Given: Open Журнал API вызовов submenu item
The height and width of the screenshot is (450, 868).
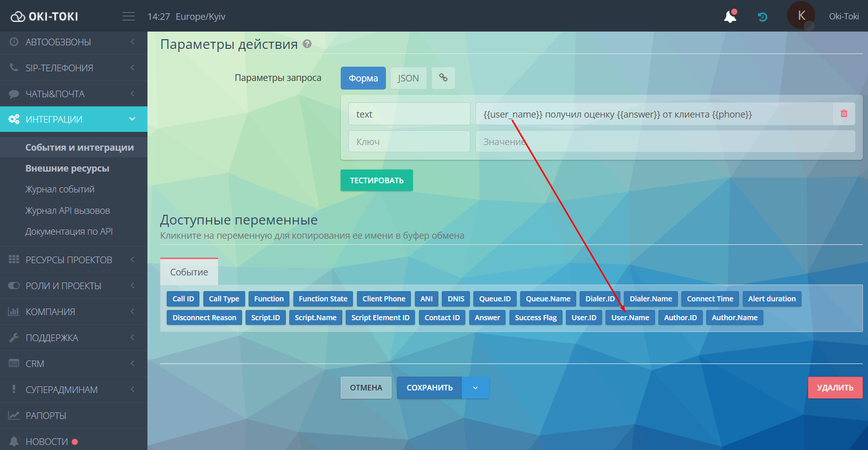Looking at the screenshot, I should coord(68,210).
